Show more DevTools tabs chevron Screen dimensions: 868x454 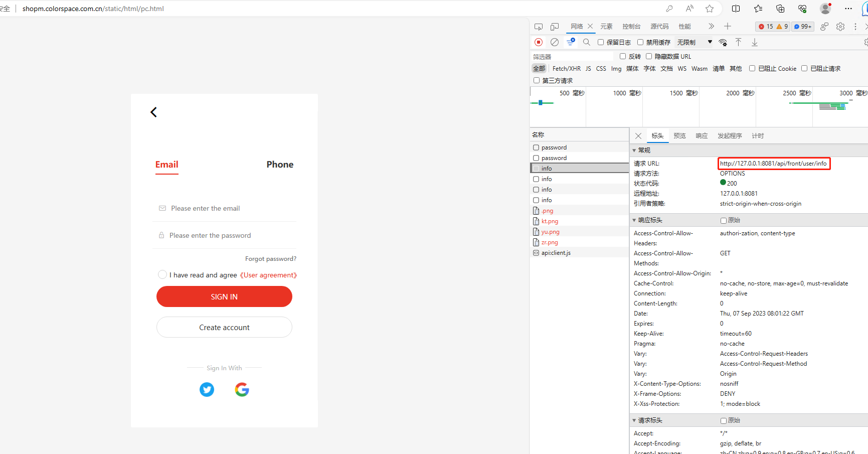click(x=711, y=26)
